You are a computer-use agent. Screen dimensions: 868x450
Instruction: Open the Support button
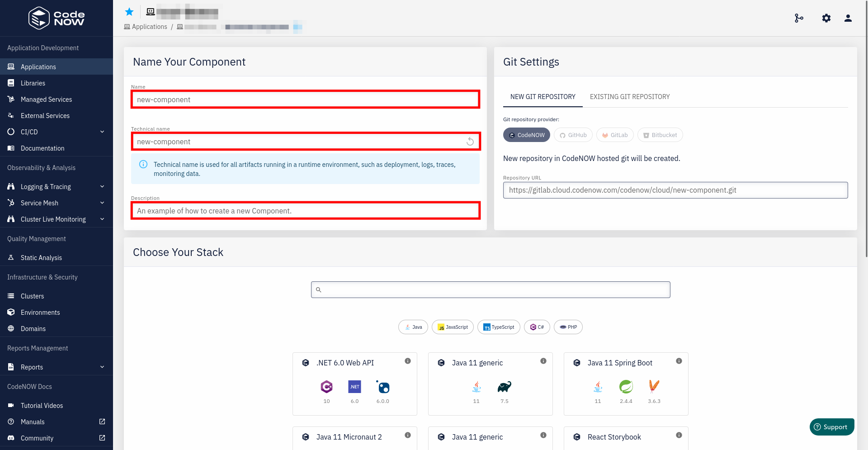832,427
